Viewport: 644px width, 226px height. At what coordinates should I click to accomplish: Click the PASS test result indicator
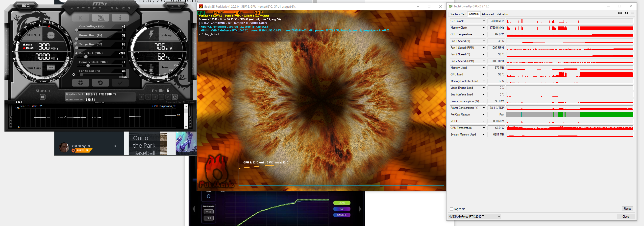tap(208, 212)
